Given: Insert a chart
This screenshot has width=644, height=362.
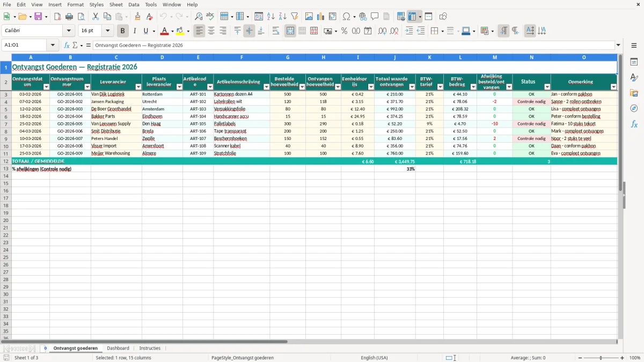Looking at the screenshot, I should [321, 17].
